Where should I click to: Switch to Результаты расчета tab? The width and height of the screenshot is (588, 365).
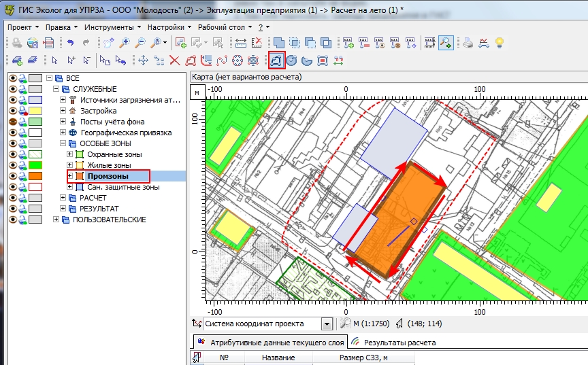point(399,343)
